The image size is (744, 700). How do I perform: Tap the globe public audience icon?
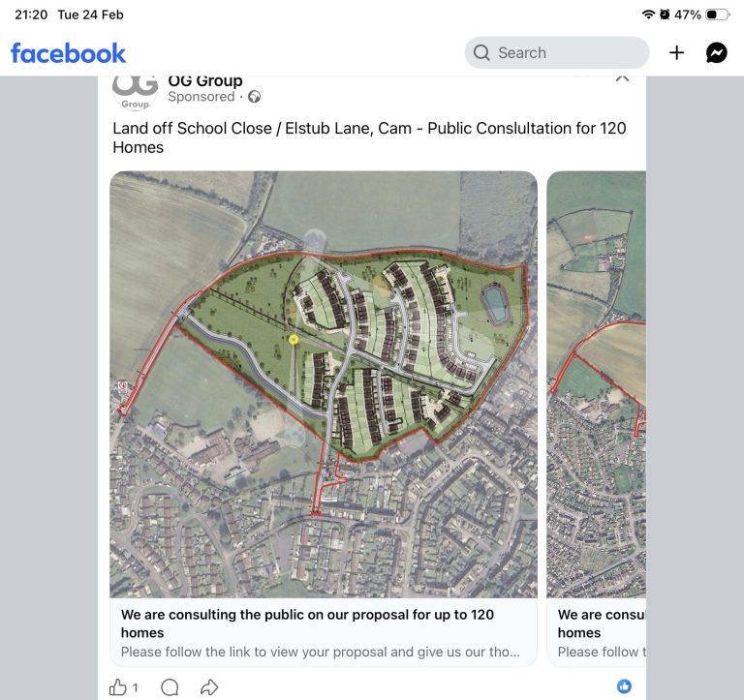point(255,97)
